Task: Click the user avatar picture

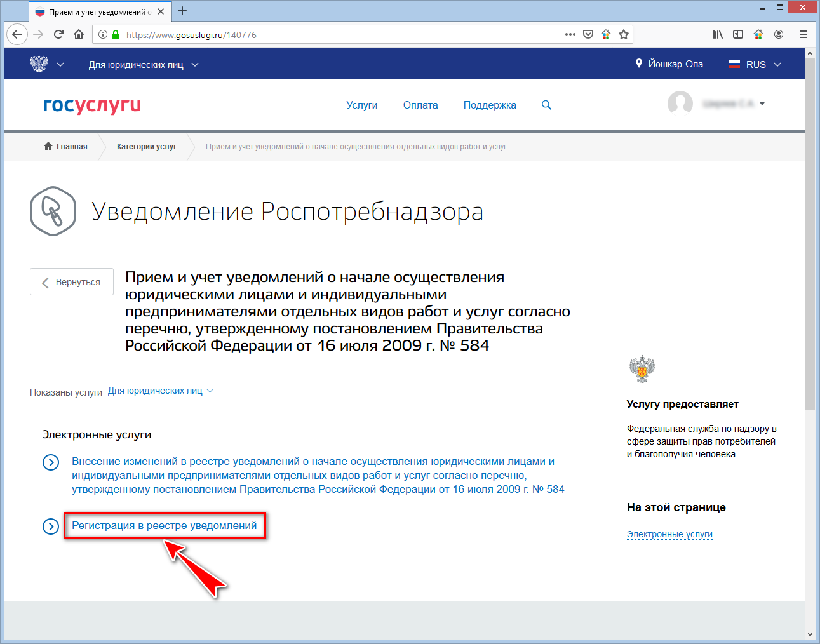Action: pos(680,104)
